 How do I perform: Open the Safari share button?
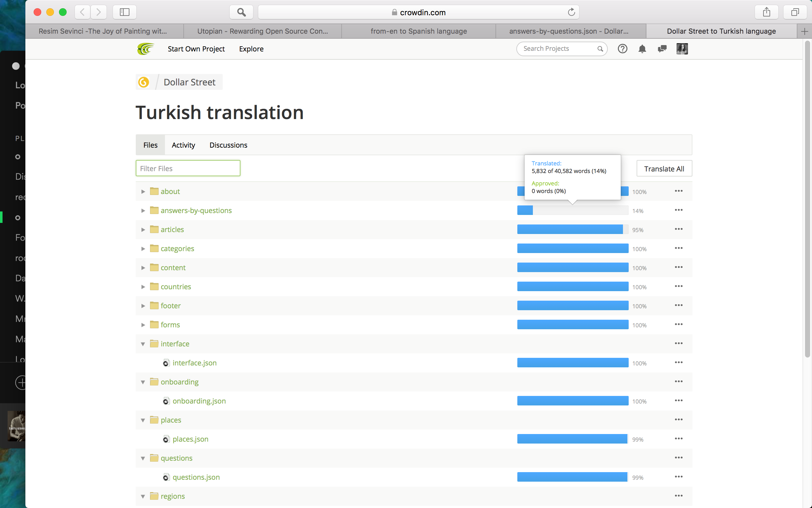tap(766, 12)
